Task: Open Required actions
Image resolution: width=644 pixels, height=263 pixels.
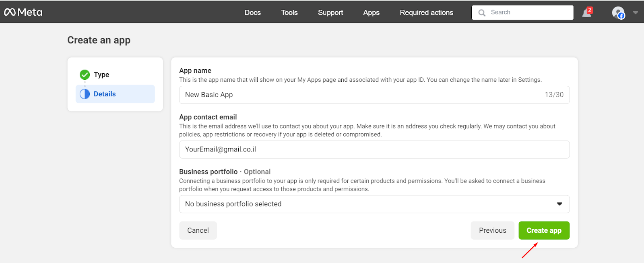Action: tap(426, 12)
